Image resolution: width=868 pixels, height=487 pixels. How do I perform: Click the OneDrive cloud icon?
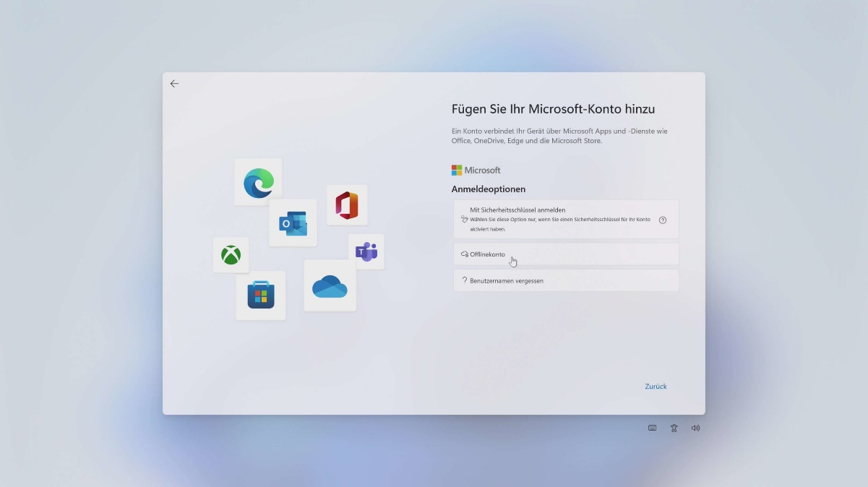coord(330,287)
